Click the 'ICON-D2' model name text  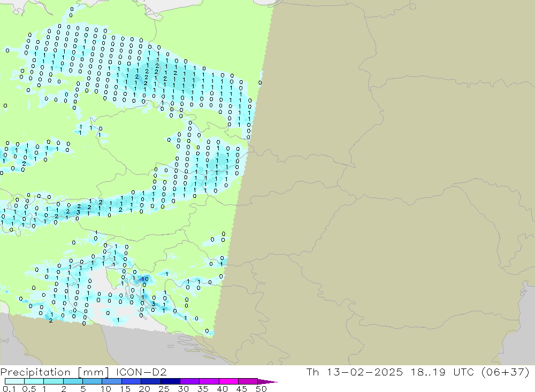[141, 372]
